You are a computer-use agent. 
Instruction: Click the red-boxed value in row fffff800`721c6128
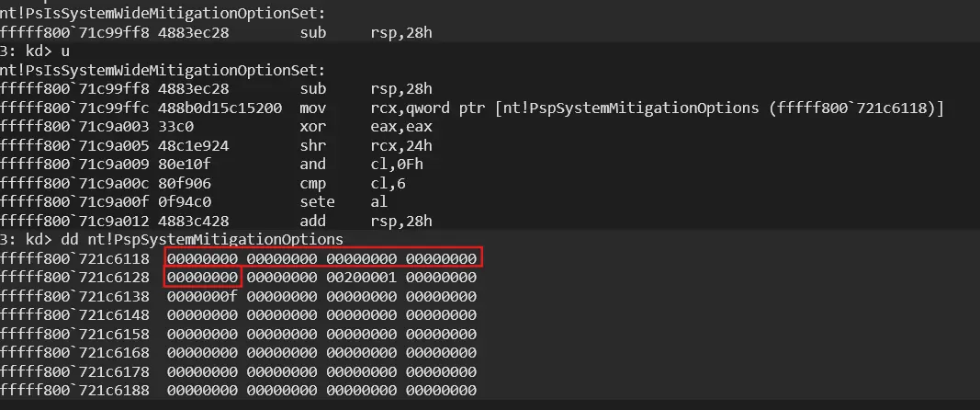click(x=202, y=276)
